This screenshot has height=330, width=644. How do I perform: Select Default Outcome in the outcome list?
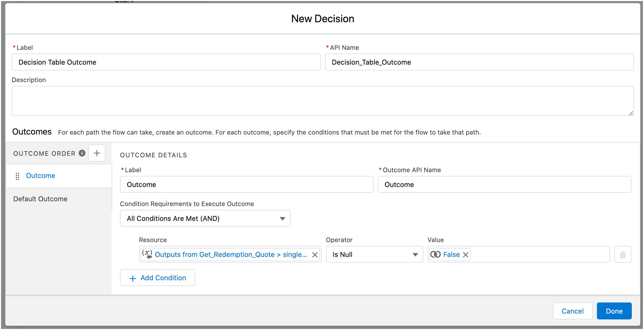40,199
